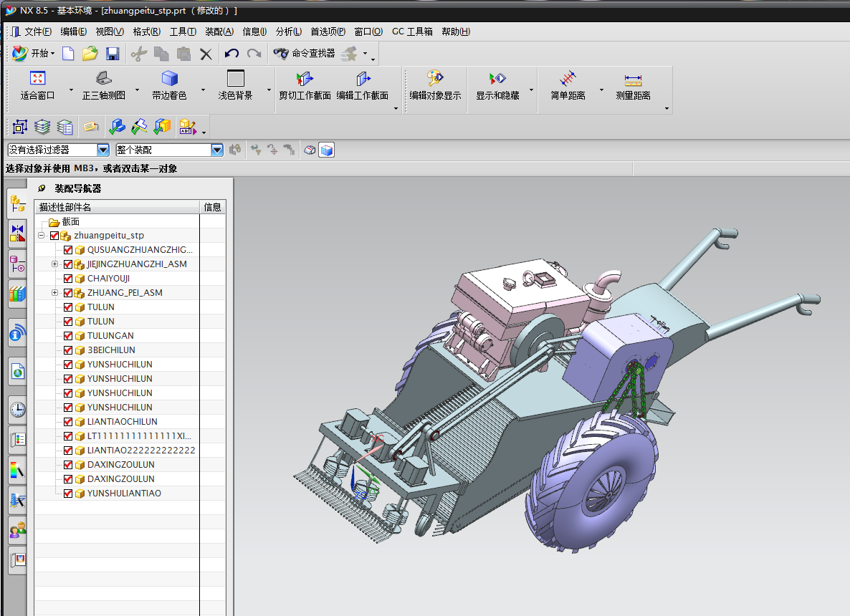Open the Assemblies (装配) menu
Image resolution: width=850 pixels, height=616 pixels.
(219, 32)
